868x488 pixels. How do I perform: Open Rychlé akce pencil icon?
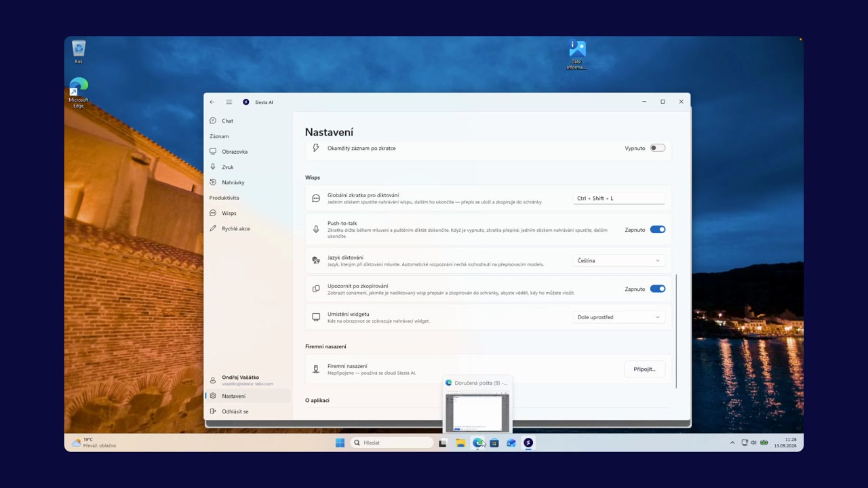tap(213, 228)
